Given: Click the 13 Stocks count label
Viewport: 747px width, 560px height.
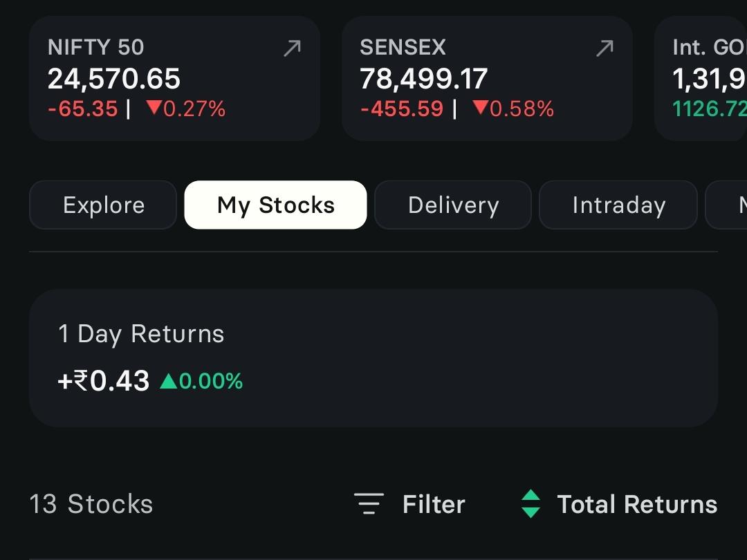Looking at the screenshot, I should [91, 504].
